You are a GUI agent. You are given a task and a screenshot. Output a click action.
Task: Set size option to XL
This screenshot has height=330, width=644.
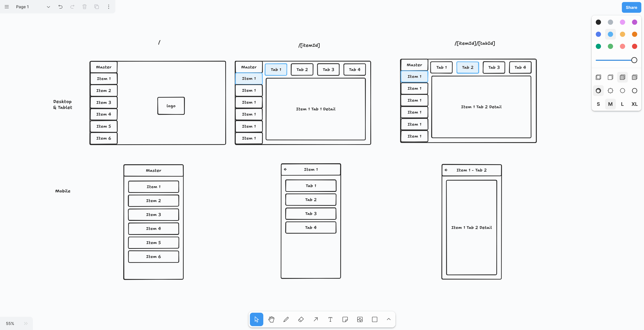tap(634, 104)
